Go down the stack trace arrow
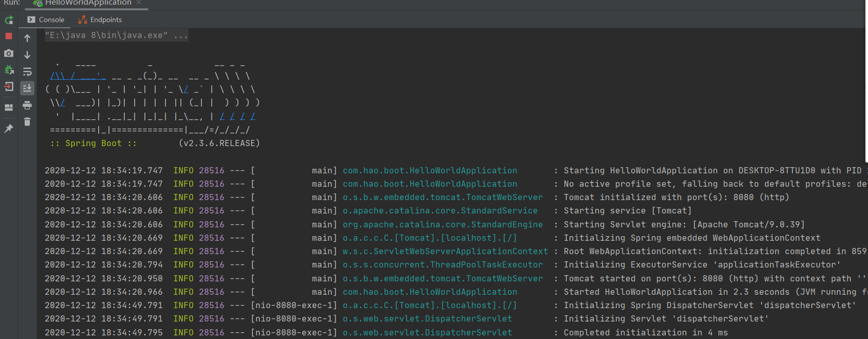 point(27,55)
